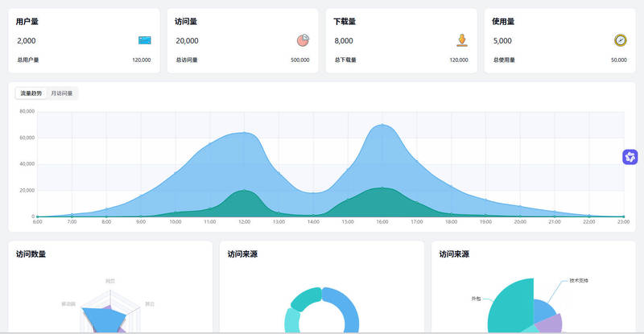Click the orange download arrow icon in 下载量 card
This screenshot has height=334, width=644.
tap(462, 40)
